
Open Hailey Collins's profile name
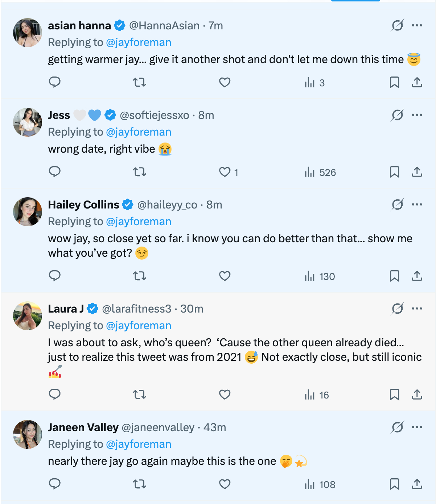[83, 205]
